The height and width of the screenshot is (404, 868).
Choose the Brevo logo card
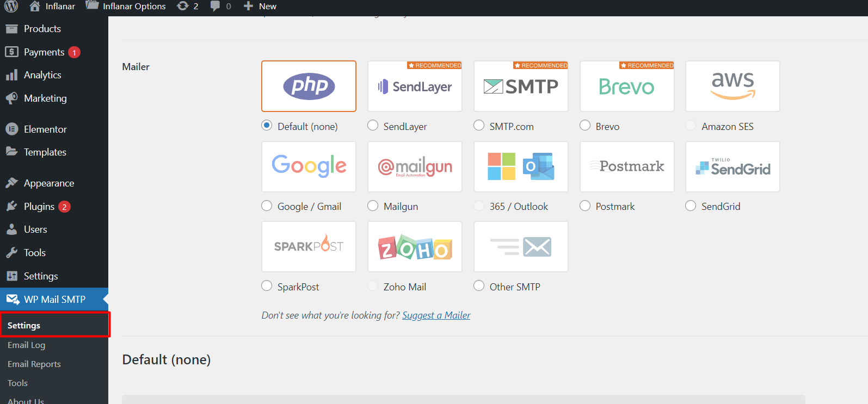click(627, 86)
